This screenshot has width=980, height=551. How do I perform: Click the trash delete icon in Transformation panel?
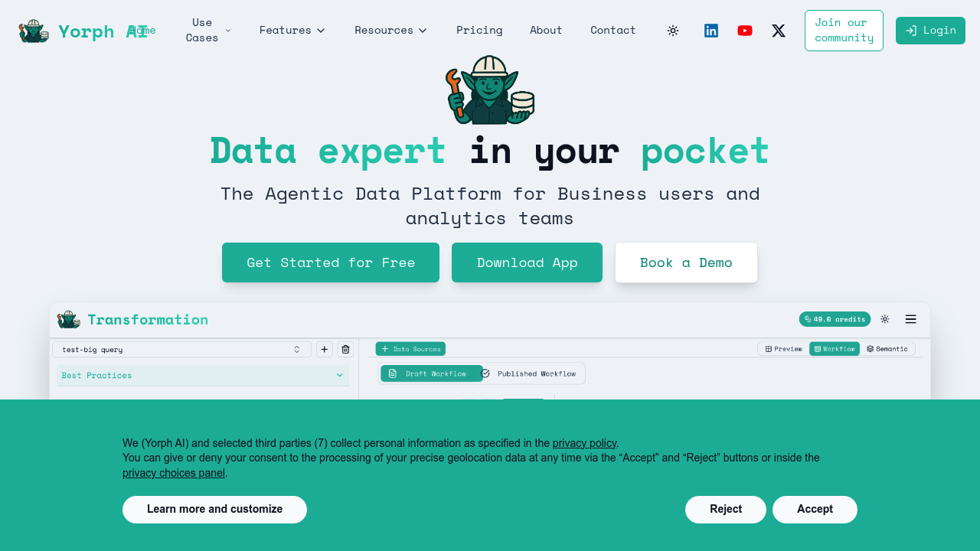[345, 350]
